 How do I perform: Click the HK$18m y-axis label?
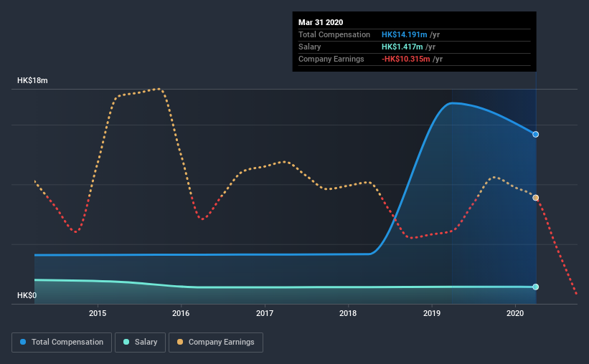tap(32, 81)
